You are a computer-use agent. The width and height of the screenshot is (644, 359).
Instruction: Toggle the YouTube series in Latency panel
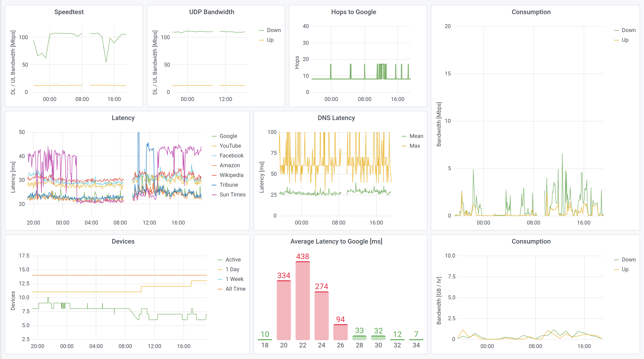(x=230, y=146)
